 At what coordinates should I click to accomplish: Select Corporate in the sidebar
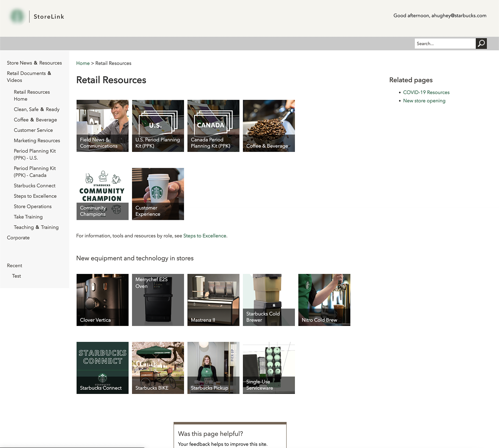(18, 238)
